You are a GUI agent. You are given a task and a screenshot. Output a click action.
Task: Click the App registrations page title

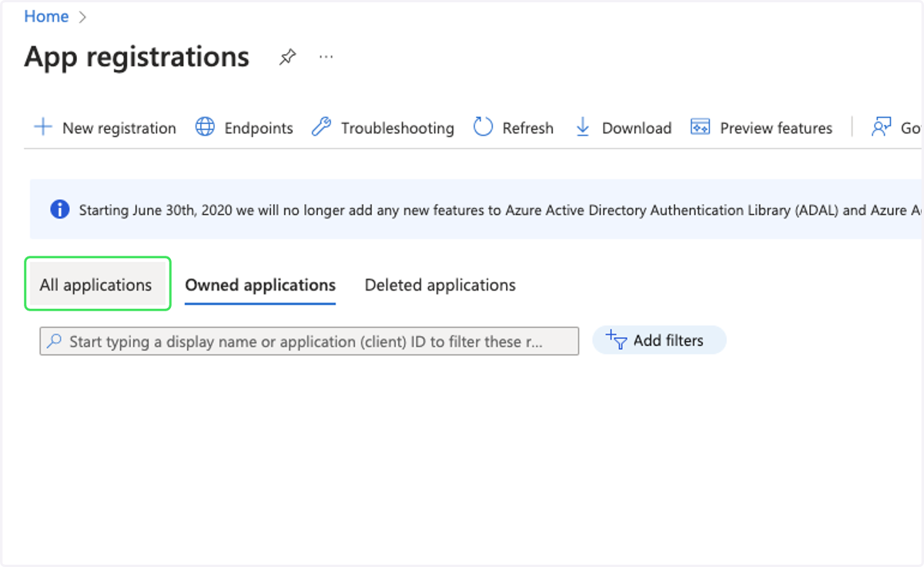137,57
